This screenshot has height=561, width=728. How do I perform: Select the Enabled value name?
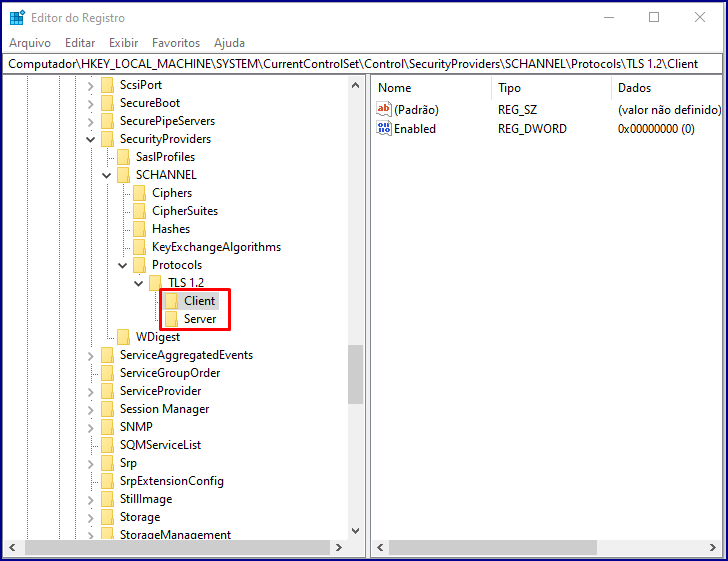coord(415,129)
